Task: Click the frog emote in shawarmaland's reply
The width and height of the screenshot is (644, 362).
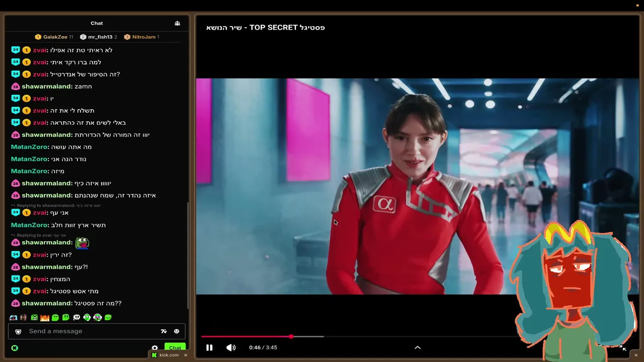Action: coord(82,243)
